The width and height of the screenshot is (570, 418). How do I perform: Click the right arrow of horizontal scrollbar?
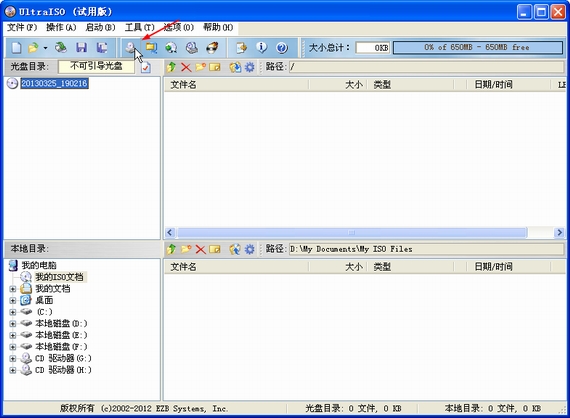(559, 232)
